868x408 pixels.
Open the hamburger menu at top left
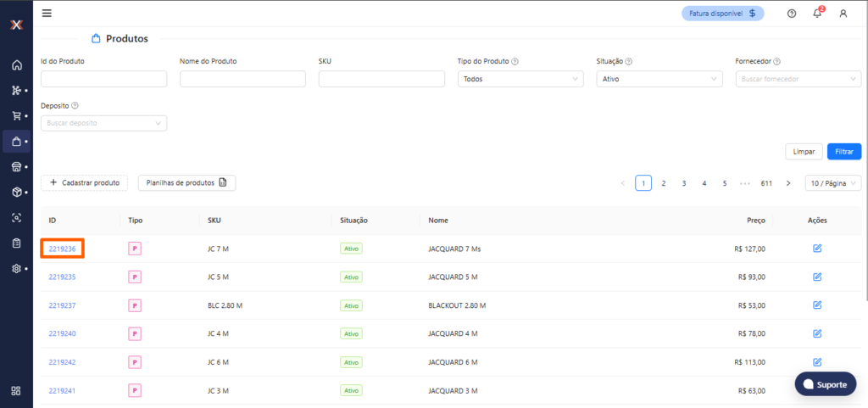click(47, 14)
